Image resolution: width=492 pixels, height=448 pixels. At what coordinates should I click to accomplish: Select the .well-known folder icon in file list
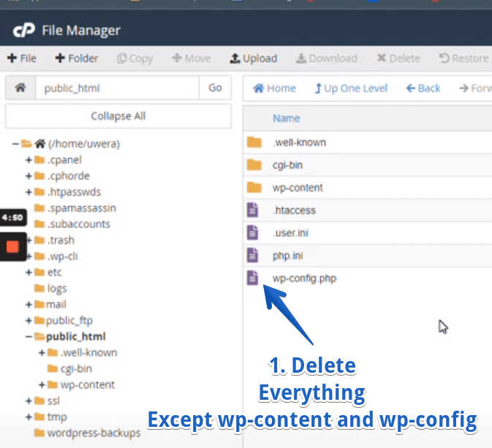(x=254, y=142)
